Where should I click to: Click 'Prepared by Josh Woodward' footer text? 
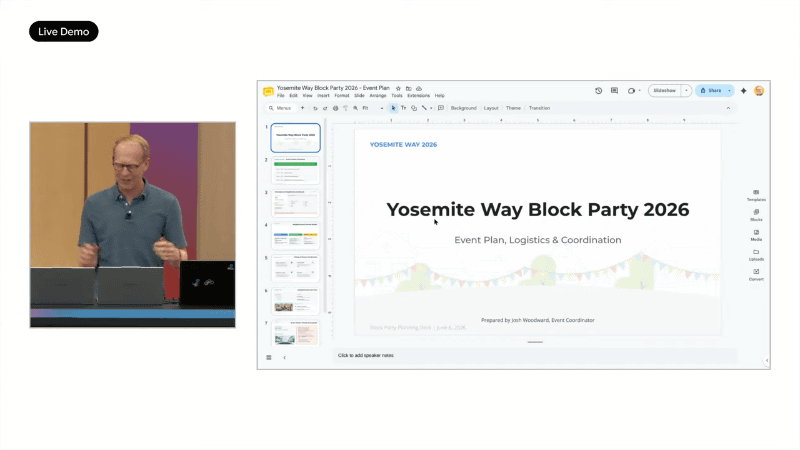pyautogui.click(x=538, y=320)
